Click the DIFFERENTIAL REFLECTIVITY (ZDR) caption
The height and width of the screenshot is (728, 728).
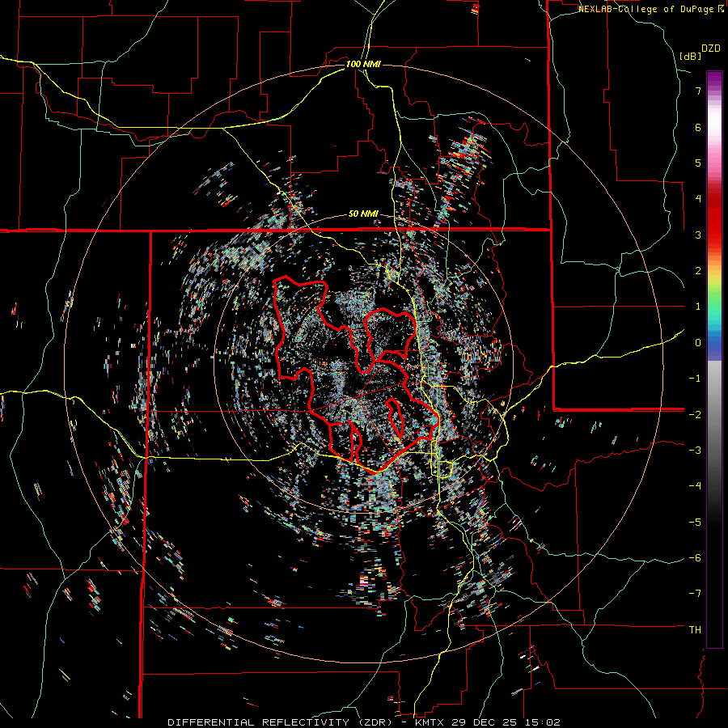(281, 722)
